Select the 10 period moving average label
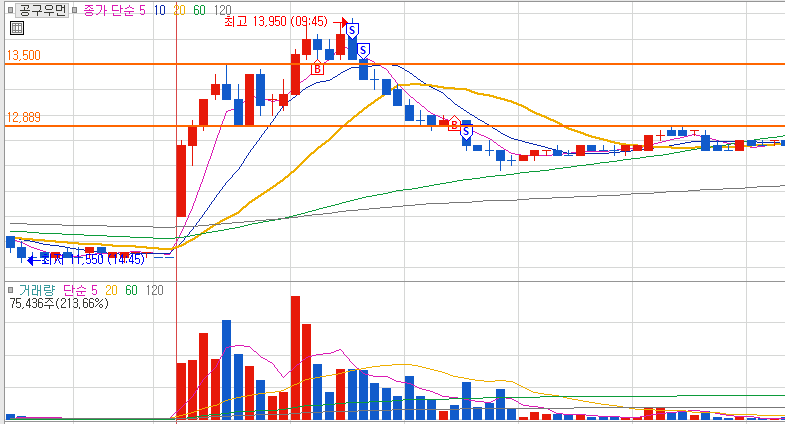The width and height of the screenshot is (785, 424). click(x=160, y=10)
